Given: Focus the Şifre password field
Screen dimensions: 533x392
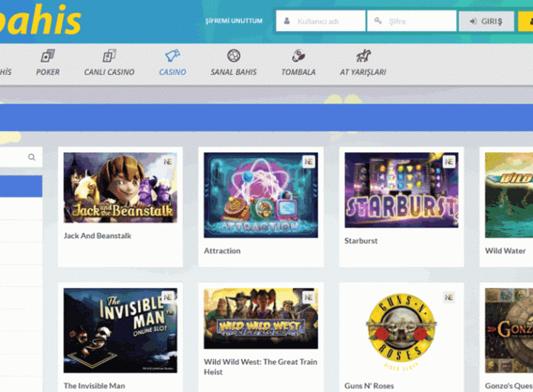Looking at the screenshot, I should (412, 21).
